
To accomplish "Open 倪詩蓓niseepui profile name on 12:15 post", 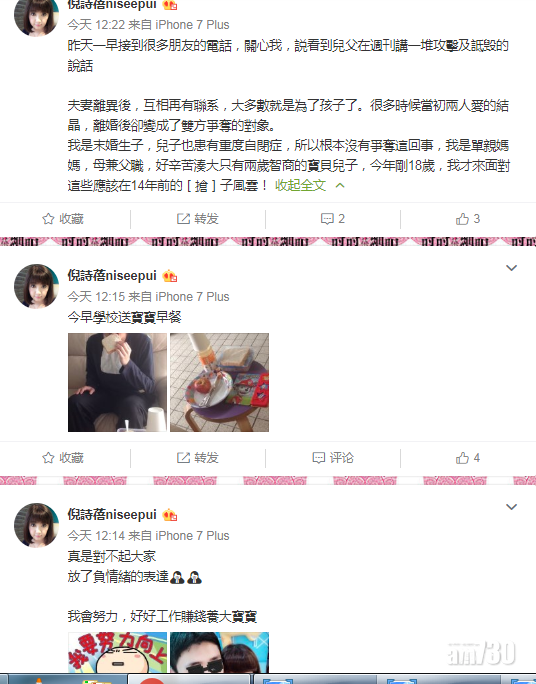I will pos(112,276).
